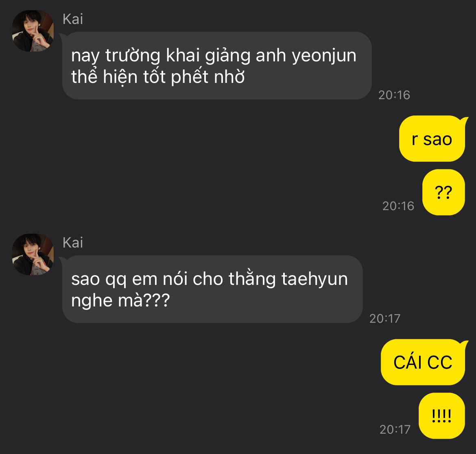Click the yellow '!!!!' message bubble
Viewport: 476px width, 454px height.
click(442, 416)
